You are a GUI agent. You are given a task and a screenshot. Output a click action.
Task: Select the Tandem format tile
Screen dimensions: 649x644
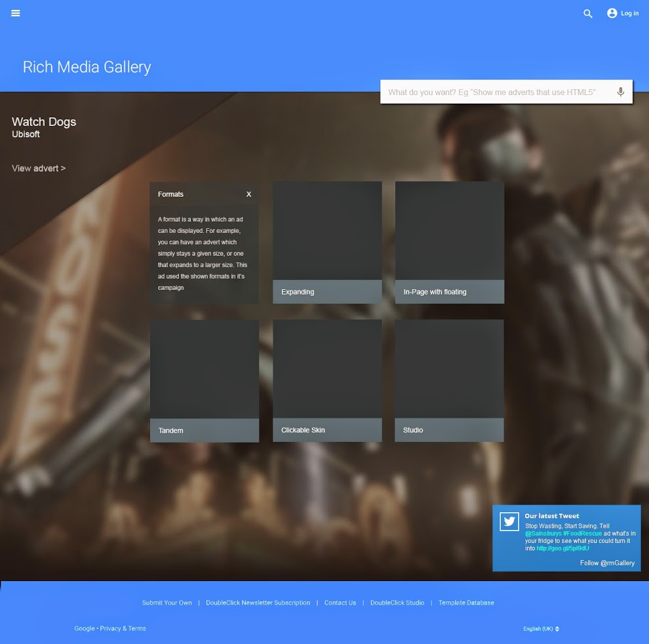205,381
